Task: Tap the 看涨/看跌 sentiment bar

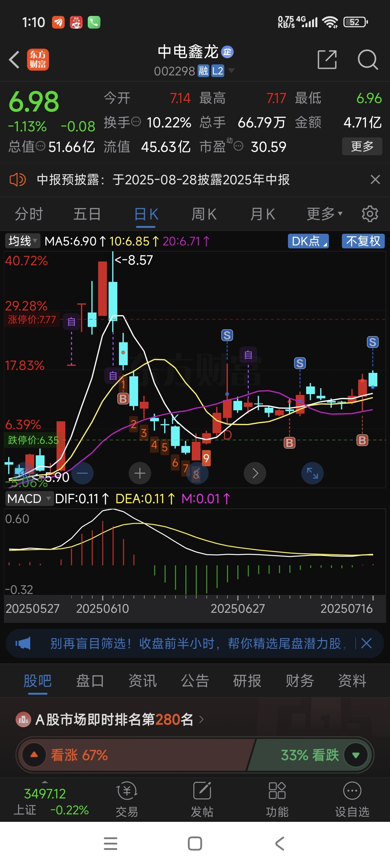Action: (195, 755)
